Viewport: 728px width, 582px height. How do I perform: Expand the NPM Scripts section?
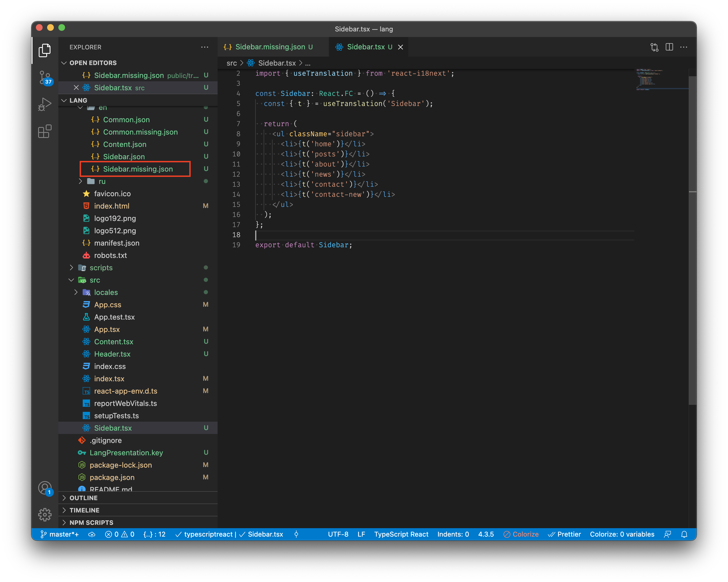(x=138, y=522)
